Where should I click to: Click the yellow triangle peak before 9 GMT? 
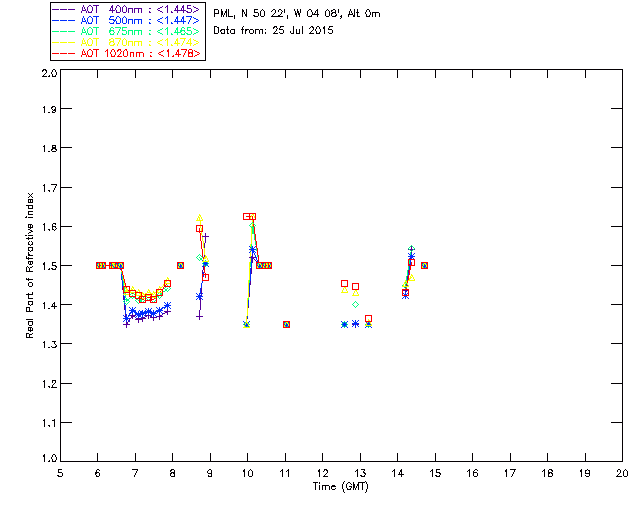click(200, 218)
